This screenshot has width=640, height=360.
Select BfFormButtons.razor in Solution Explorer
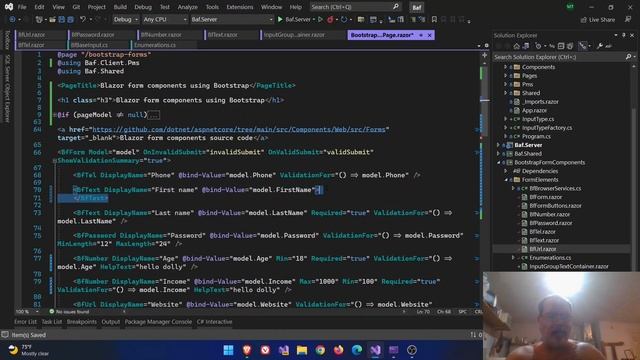click(555, 206)
